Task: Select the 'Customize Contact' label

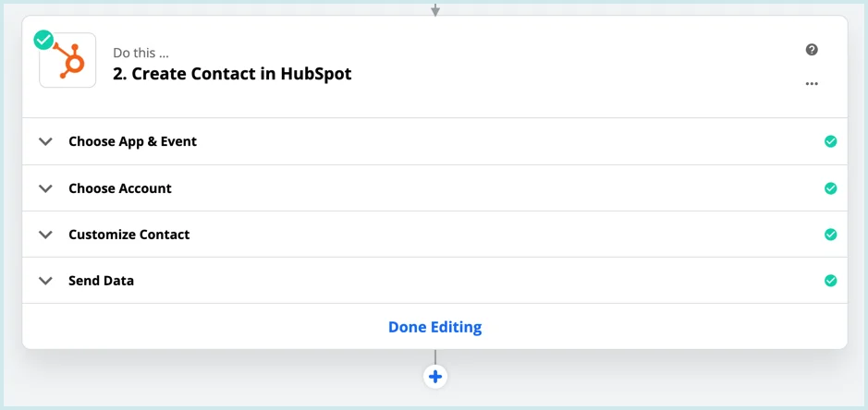Action: 129,235
